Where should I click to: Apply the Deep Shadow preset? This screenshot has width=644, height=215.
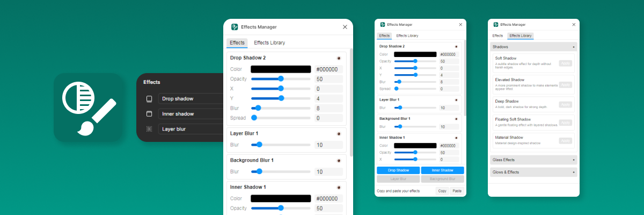point(566,104)
